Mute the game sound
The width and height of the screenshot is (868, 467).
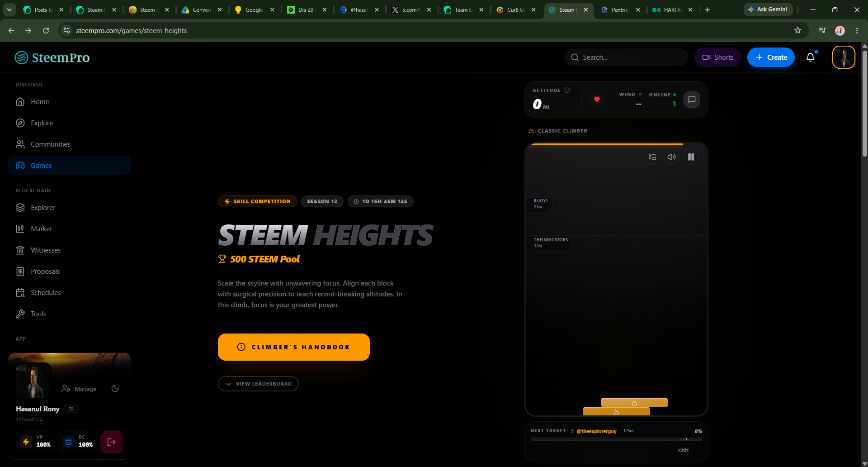point(671,157)
